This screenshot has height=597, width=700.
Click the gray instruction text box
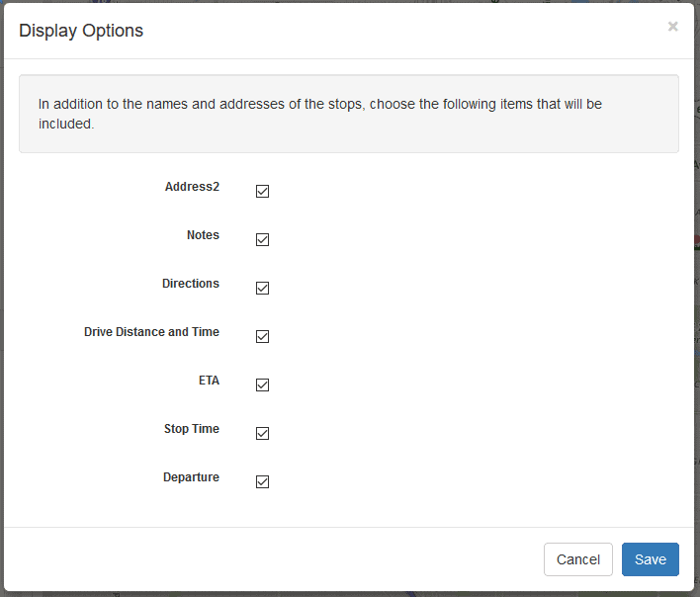(x=349, y=114)
